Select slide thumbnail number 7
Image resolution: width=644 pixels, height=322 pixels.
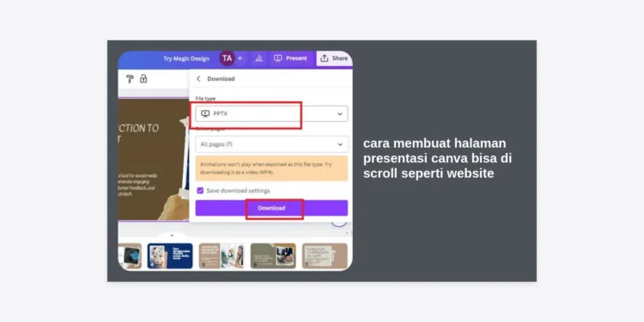coord(325,256)
